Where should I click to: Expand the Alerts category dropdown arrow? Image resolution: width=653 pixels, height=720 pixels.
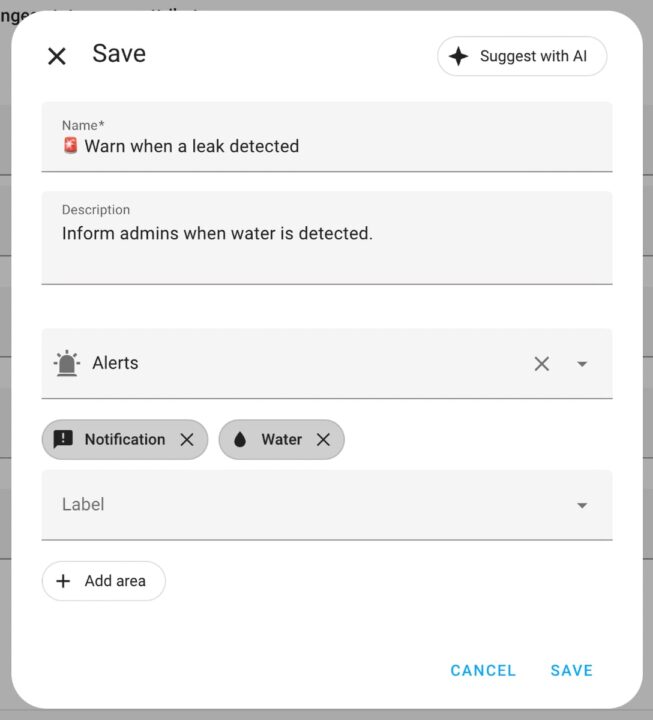pyautogui.click(x=582, y=364)
